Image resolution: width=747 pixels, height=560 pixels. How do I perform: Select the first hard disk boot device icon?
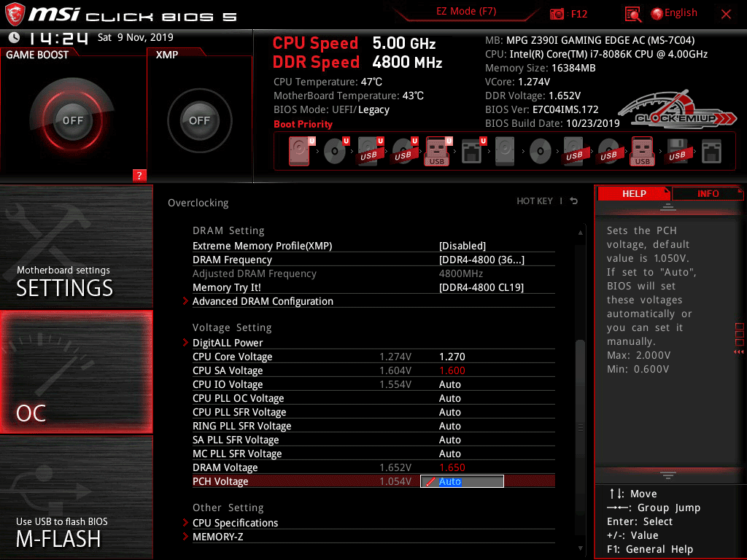coord(299,152)
